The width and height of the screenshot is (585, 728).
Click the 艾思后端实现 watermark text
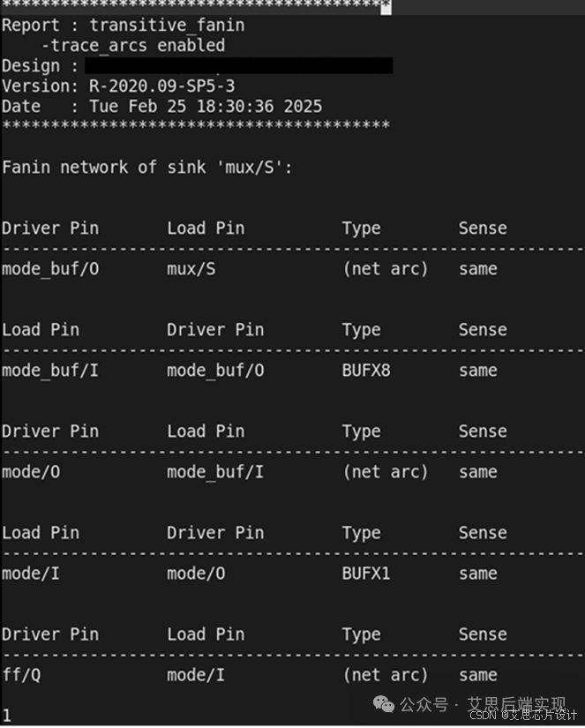(x=515, y=704)
